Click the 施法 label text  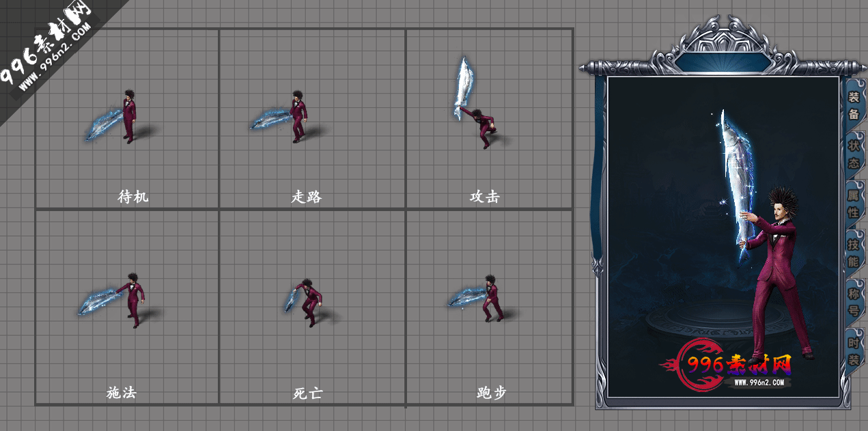coord(122,393)
